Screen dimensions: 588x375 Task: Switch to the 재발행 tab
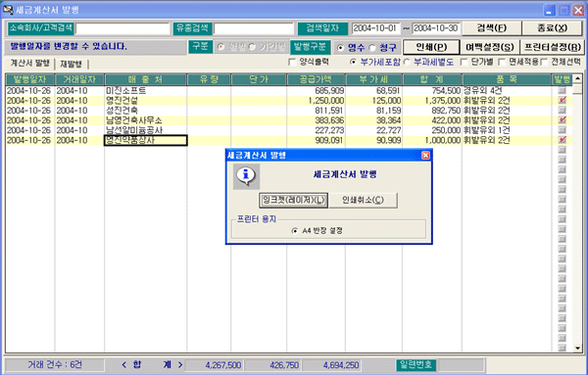click(72, 64)
